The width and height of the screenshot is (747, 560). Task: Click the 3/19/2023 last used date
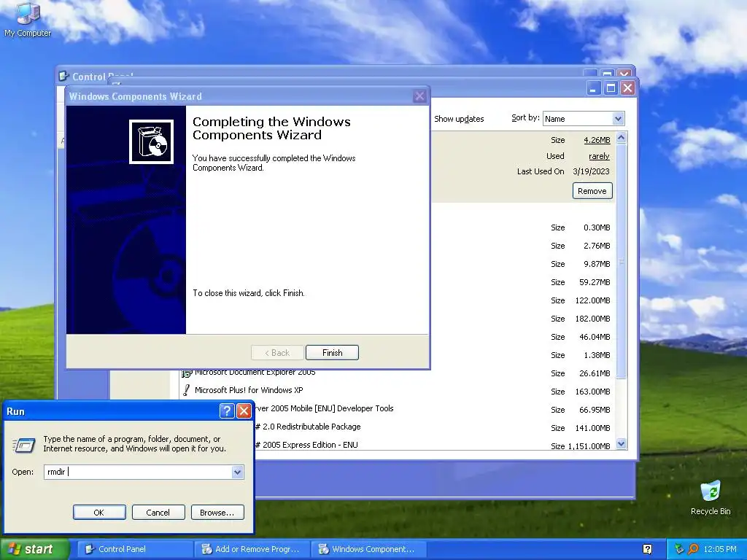point(591,171)
